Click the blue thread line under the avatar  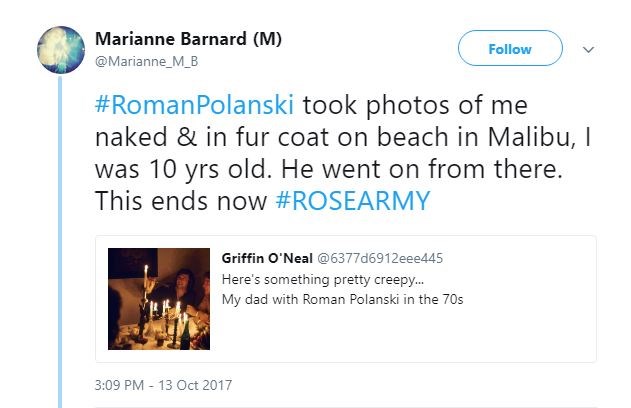click(60, 250)
